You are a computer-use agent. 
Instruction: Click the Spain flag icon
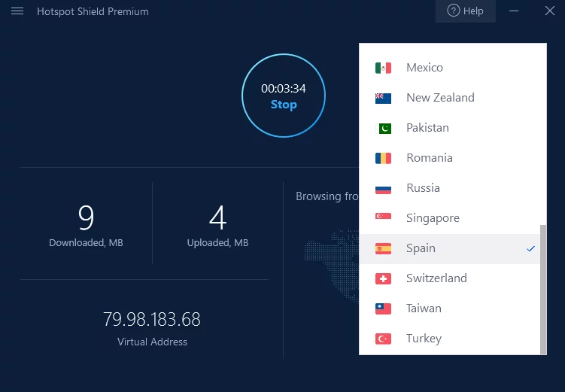pos(383,248)
